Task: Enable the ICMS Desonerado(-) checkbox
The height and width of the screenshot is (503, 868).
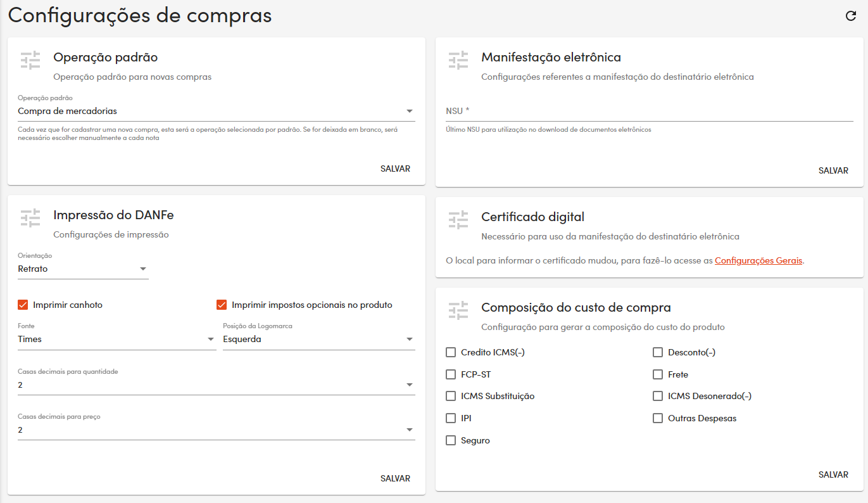Action: (x=658, y=396)
